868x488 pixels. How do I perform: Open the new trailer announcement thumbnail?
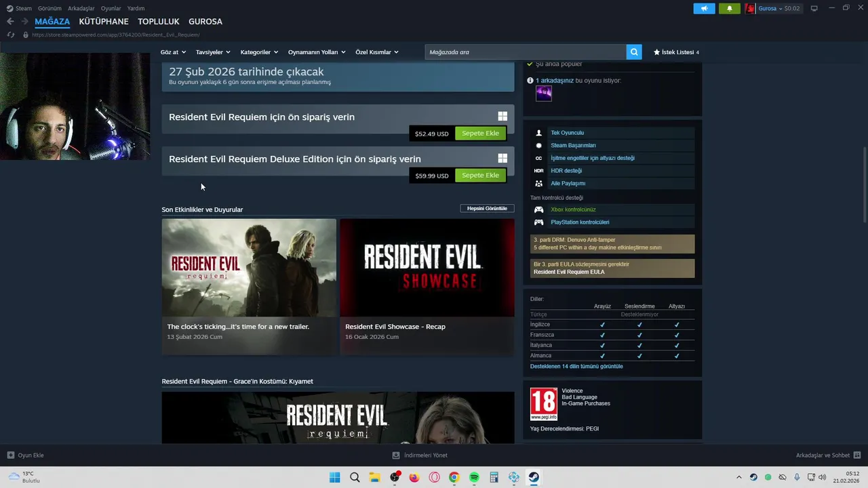[249, 268]
